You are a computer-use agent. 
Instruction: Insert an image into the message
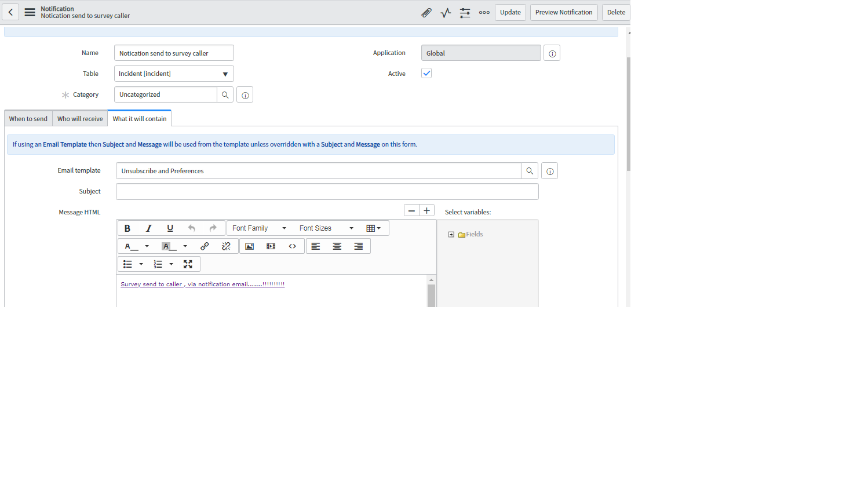(x=250, y=246)
